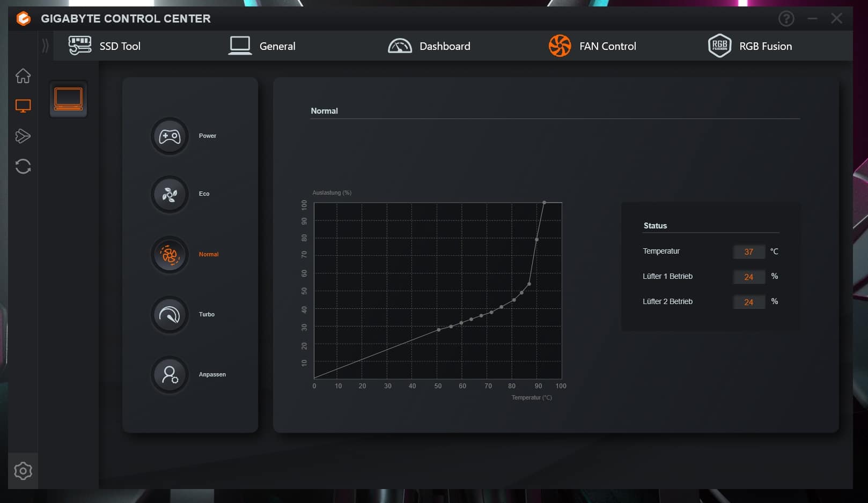The image size is (868, 503).
Task: Switch to the Eco fan mode
Action: coord(170,194)
